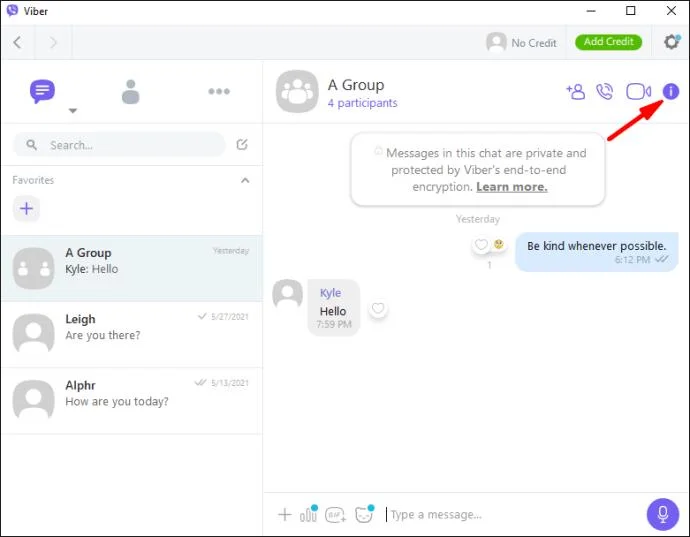Go forward using the forward arrow
Image resolution: width=690 pixels, height=537 pixels.
click(53, 42)
